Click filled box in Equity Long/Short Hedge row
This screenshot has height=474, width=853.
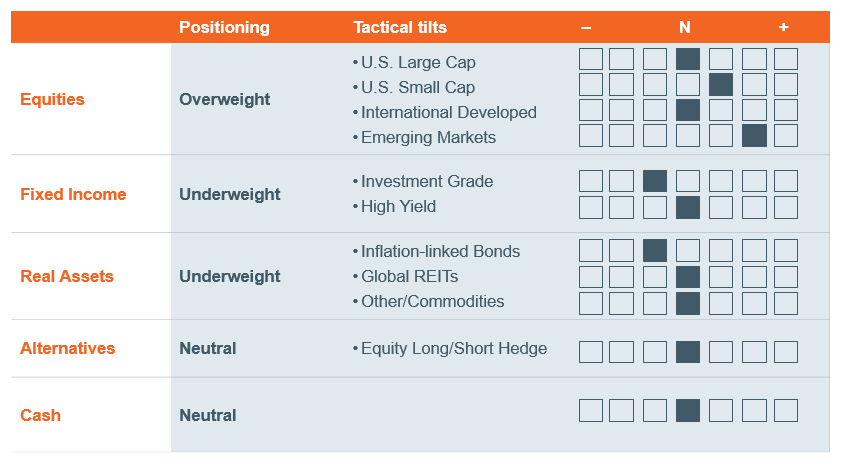click(688, 352)
